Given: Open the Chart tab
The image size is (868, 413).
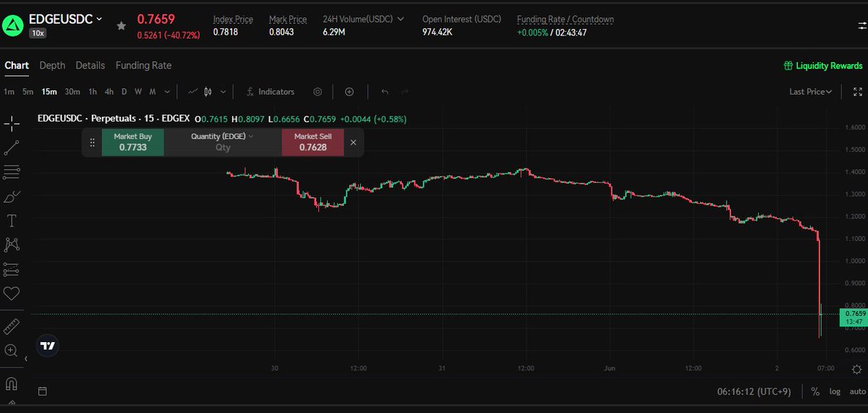Looking at the screenshot, I should 17,65.
